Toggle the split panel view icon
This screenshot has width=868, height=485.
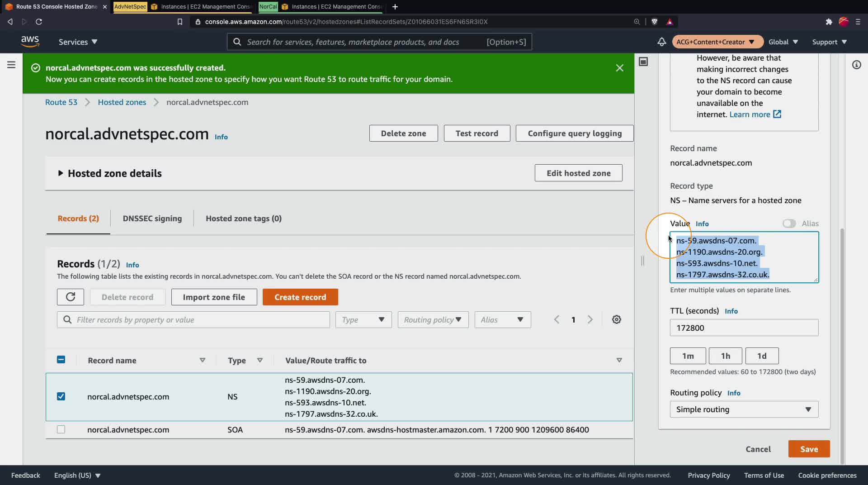click(x=643, y=62)
